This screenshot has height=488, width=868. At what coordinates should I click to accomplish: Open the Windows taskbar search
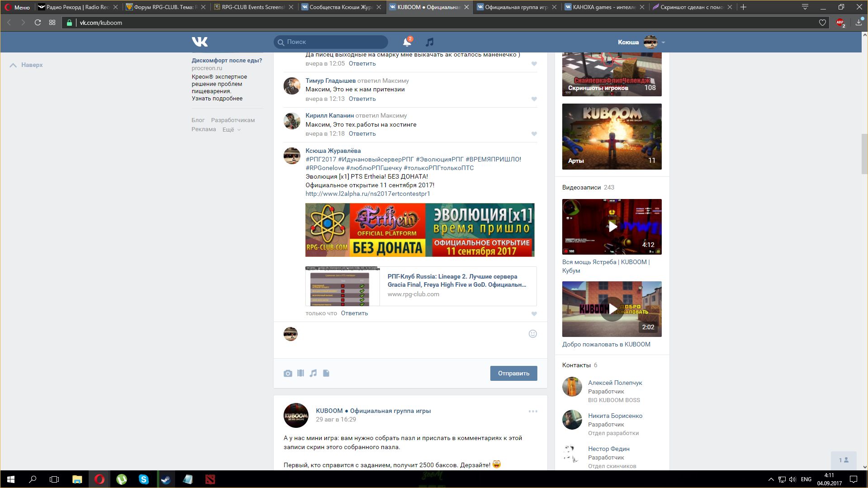(33, 479)
